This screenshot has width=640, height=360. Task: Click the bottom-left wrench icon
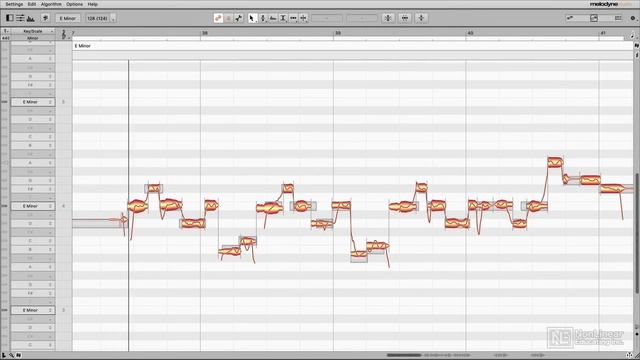(11, 356)
